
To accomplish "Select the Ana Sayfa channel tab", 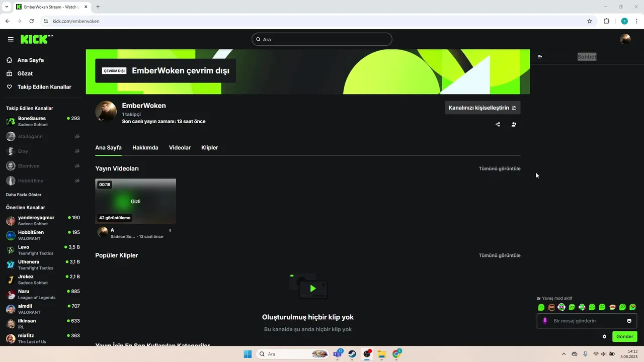I will tap(108, 147).
